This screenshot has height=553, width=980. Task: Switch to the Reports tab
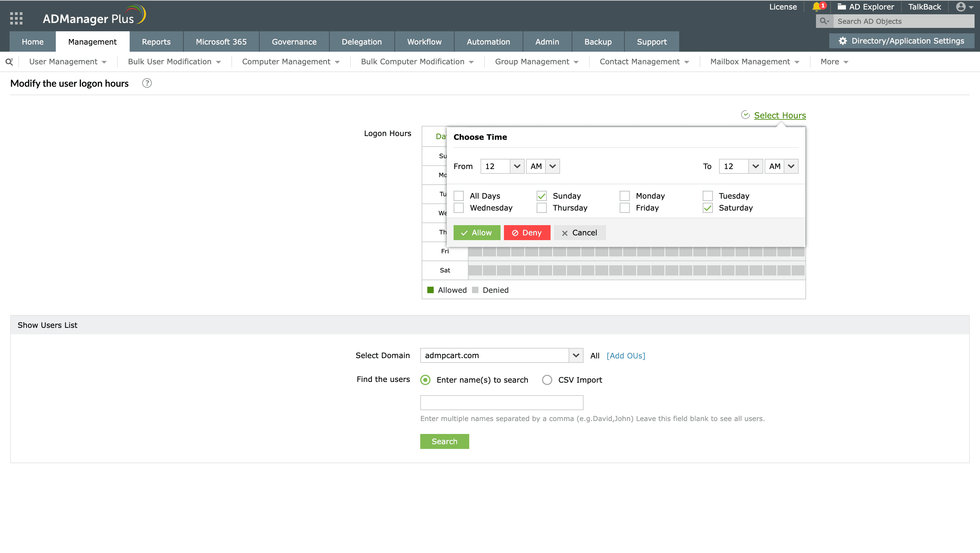click(x=156, y=41)
